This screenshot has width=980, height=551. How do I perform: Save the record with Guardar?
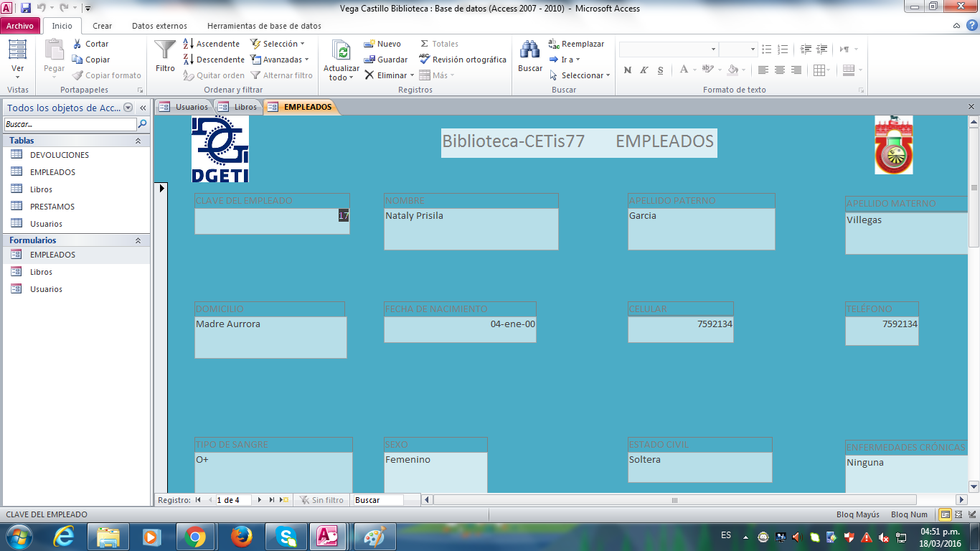pos(386,60)
